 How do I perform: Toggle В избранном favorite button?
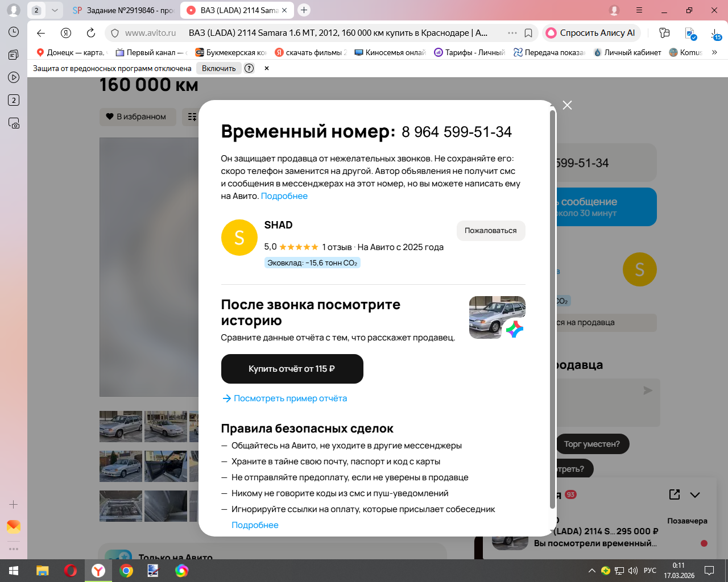[137, 117]
